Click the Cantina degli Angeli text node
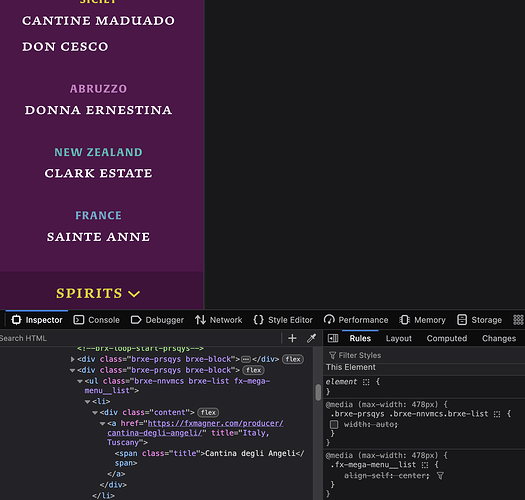 (250, 453)
